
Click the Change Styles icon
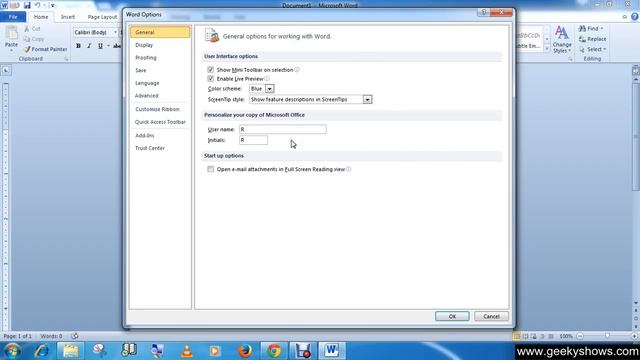[562, 32]
